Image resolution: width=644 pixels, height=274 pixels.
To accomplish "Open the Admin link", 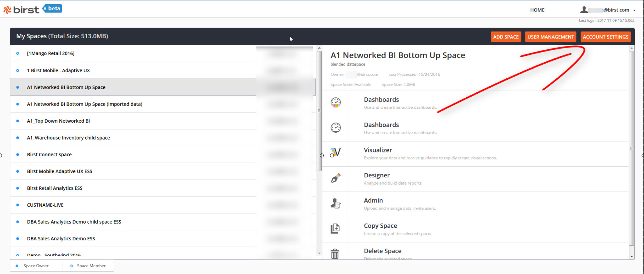I will tap(373, 201).
